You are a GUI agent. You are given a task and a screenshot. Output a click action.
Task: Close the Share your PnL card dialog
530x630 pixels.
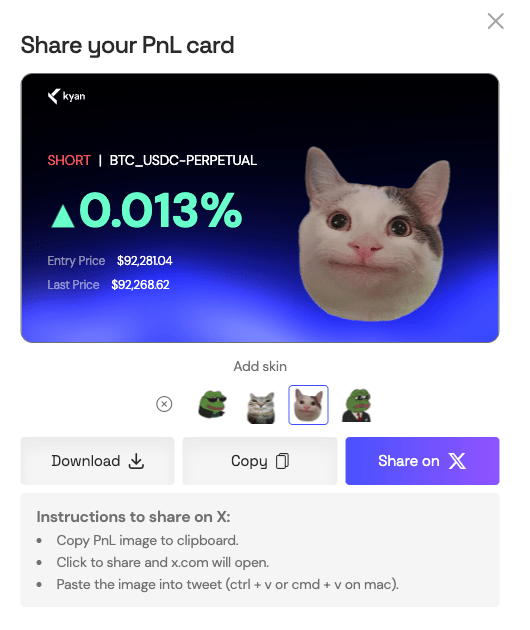pos(495,21)
